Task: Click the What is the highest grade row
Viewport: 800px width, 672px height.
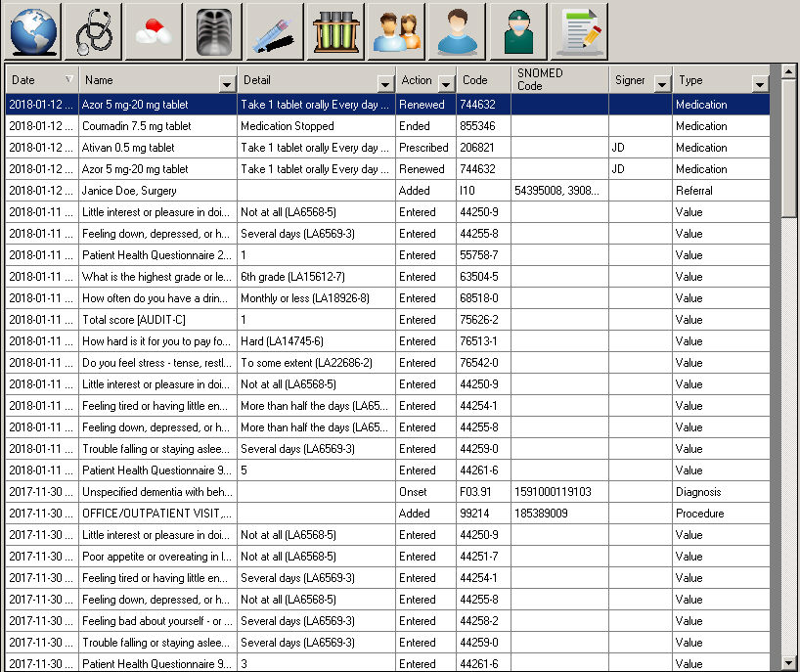Action: [387, 277]
